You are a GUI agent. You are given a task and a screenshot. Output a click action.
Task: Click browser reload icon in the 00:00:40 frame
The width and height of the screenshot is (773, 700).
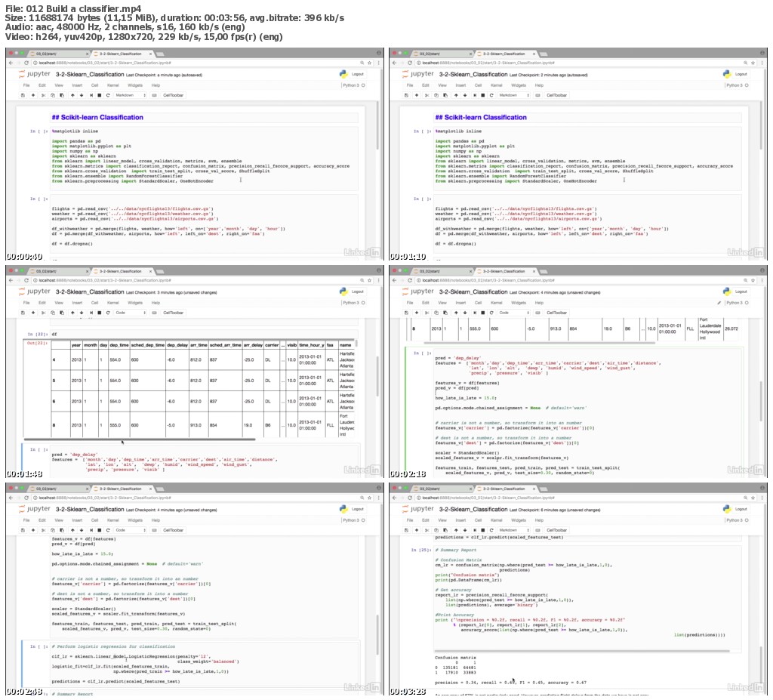click(x=26, y=63)
